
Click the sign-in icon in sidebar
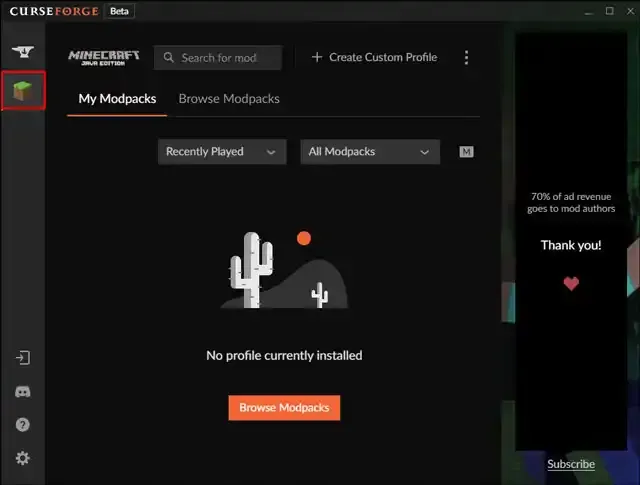click(23, 358)
